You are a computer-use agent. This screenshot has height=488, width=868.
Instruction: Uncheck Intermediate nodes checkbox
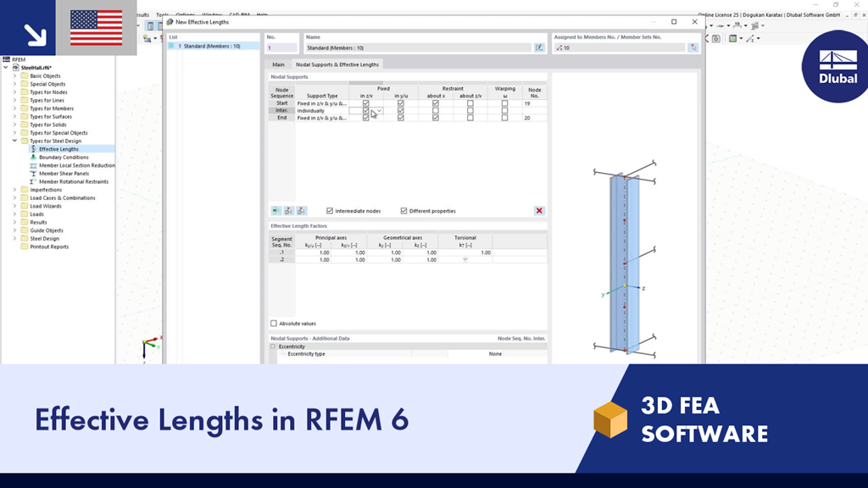point(330,211)
